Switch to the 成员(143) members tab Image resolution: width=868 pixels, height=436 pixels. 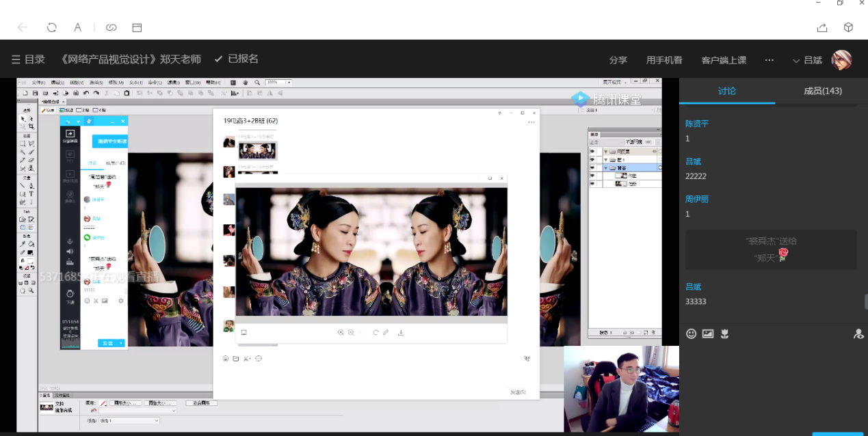tap(823, 91)
